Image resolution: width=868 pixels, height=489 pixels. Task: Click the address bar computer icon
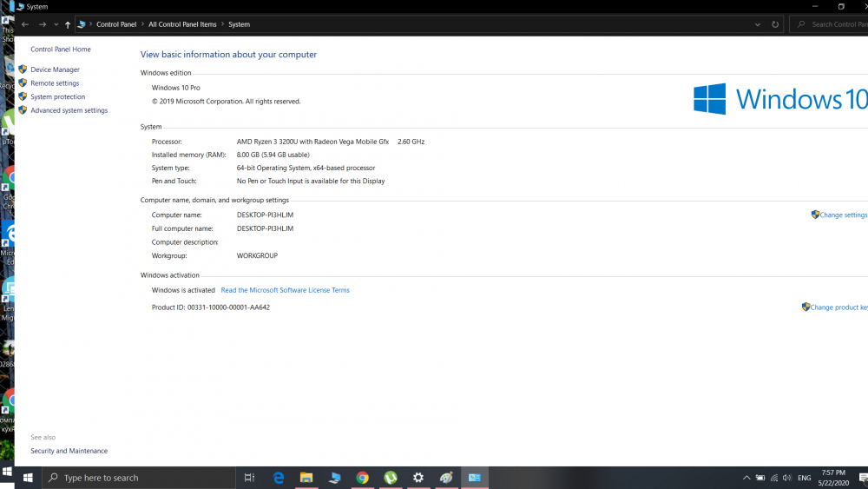pyautogui.click(x=82, y=24)
